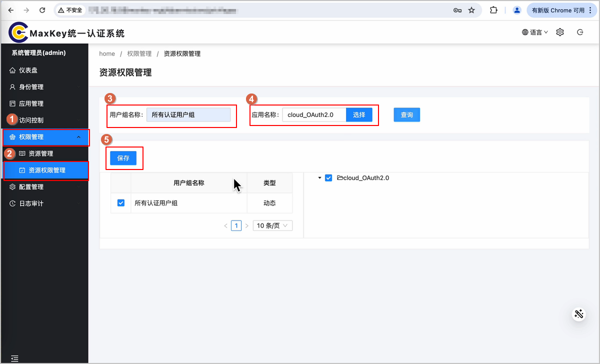Viewport: 600px width, 364px height.
Task: Click the logout icon in header
Action: point(580,32)
